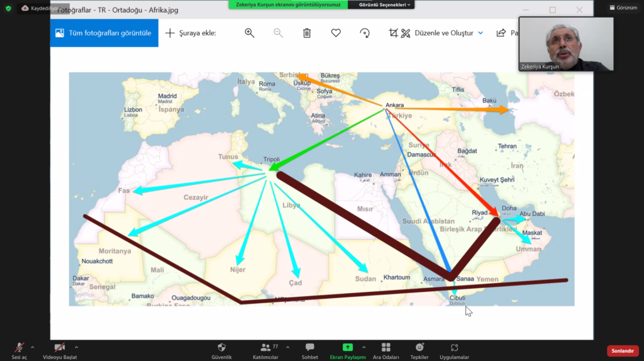Click Zekeriya Kurşun video thumbnail
The height and width of the screenshot is (361, 644).
[566, 44]
